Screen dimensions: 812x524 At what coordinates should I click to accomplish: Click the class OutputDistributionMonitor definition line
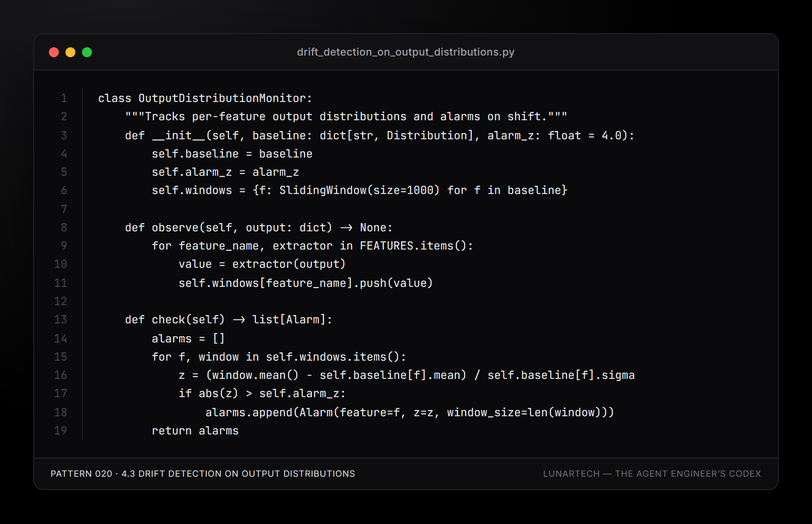tap(205, 98)
